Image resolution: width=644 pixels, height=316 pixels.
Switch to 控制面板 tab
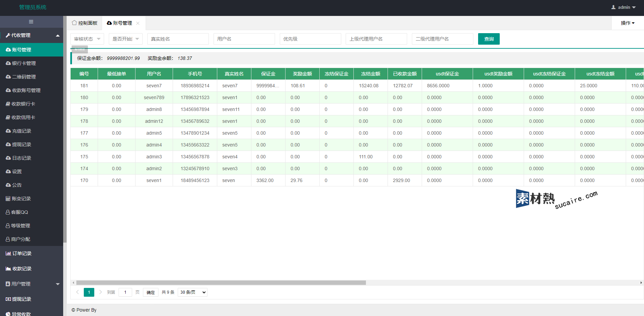84,23
